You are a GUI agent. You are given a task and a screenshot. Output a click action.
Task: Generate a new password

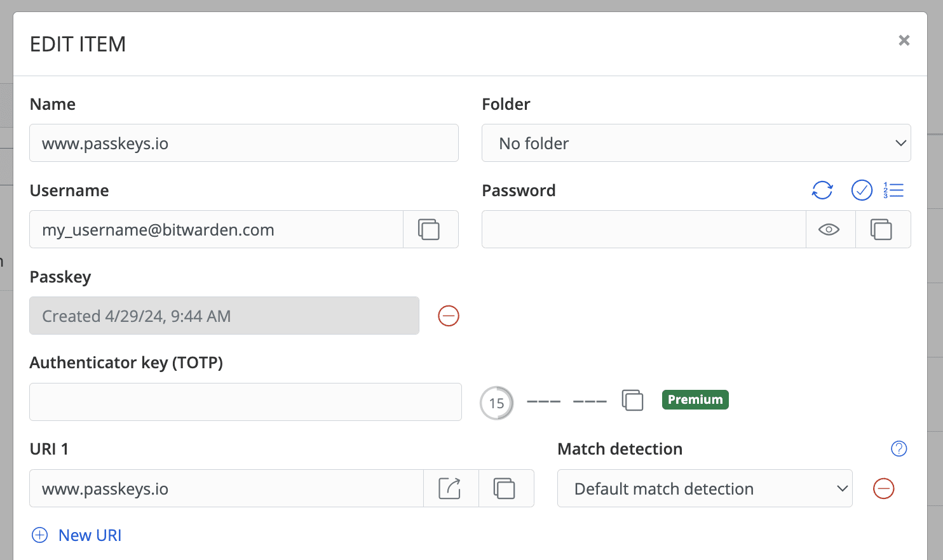click(x=822, y=190)
